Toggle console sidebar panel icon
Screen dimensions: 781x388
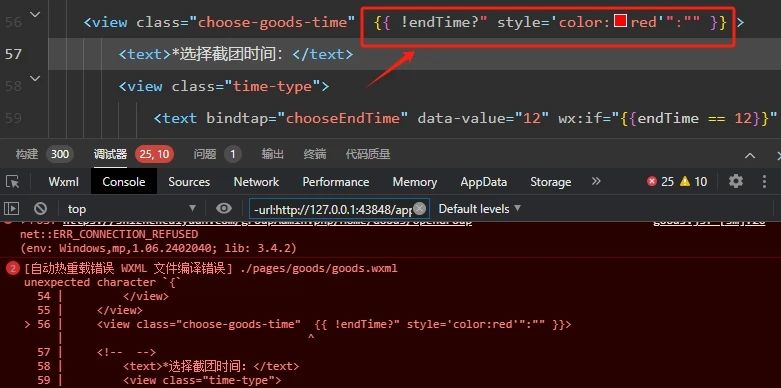(12, 208)
